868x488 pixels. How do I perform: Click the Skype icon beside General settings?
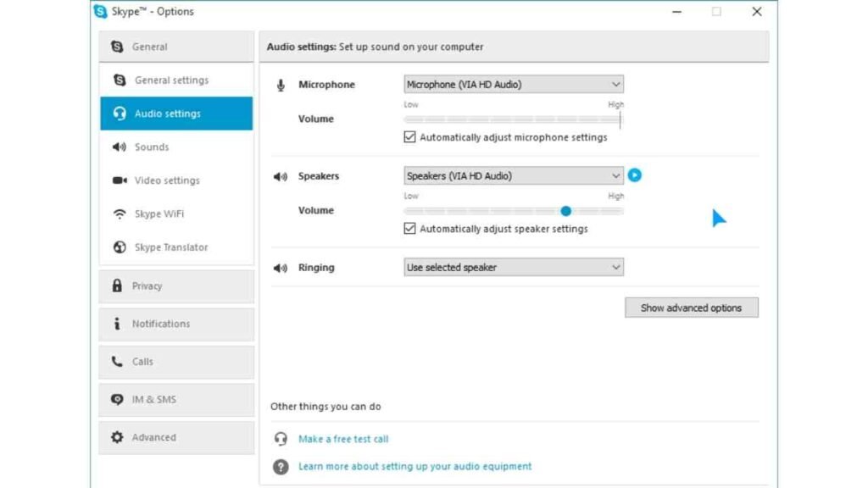point(120,80)
